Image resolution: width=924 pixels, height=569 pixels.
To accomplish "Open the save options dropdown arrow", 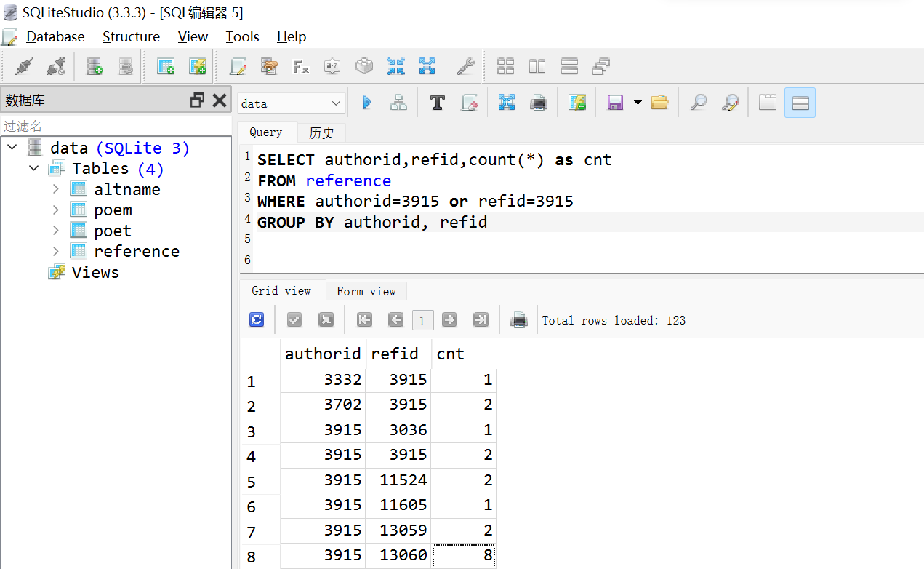I will pyautogui.click(x=638, y=103).
